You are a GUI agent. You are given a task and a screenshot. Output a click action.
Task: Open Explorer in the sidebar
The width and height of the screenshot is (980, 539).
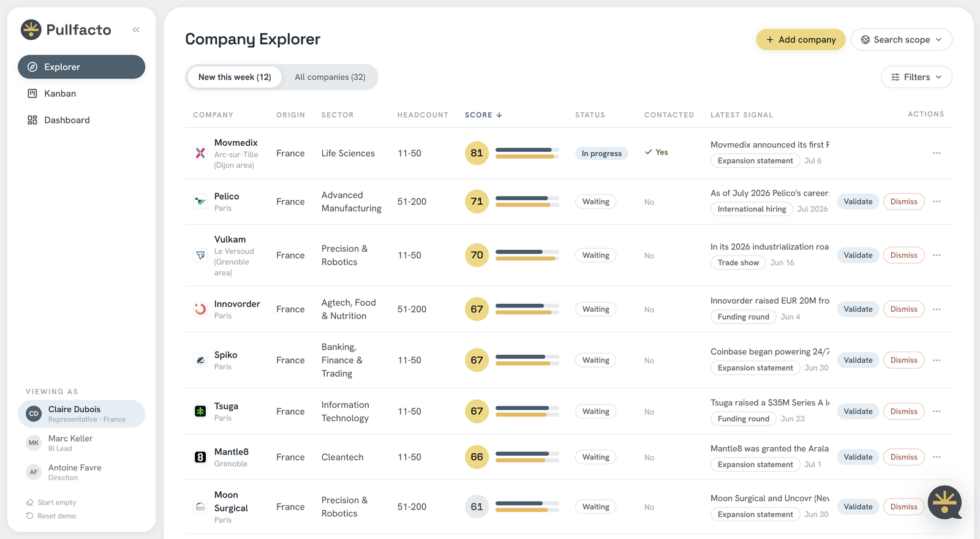81,67
